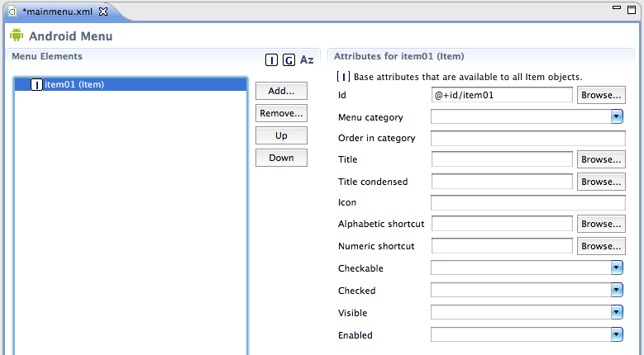The width and height of the screenshot is (644, 355).
Task: Expand the Enabled dropdown
Action: point(617,334)
